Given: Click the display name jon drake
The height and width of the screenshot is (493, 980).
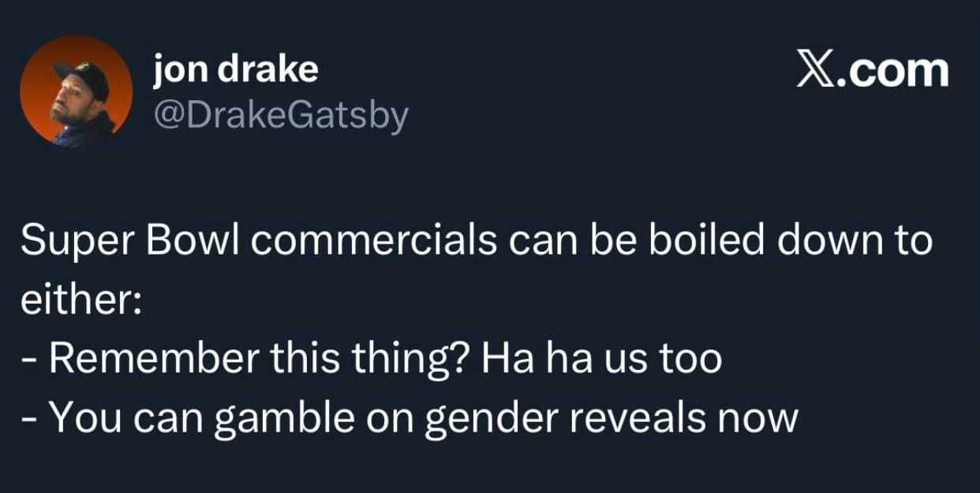Looking at the screenshot, I should point(236,69).
